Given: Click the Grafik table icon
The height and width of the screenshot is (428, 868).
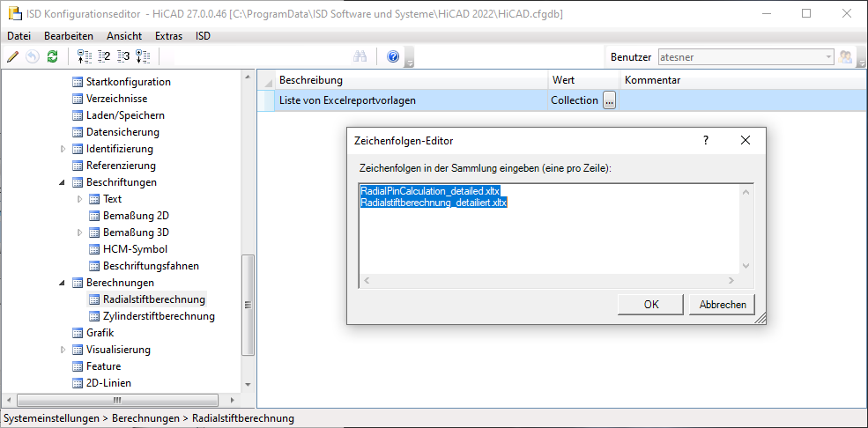Looking at the screenshot, I should pos(78,333).
